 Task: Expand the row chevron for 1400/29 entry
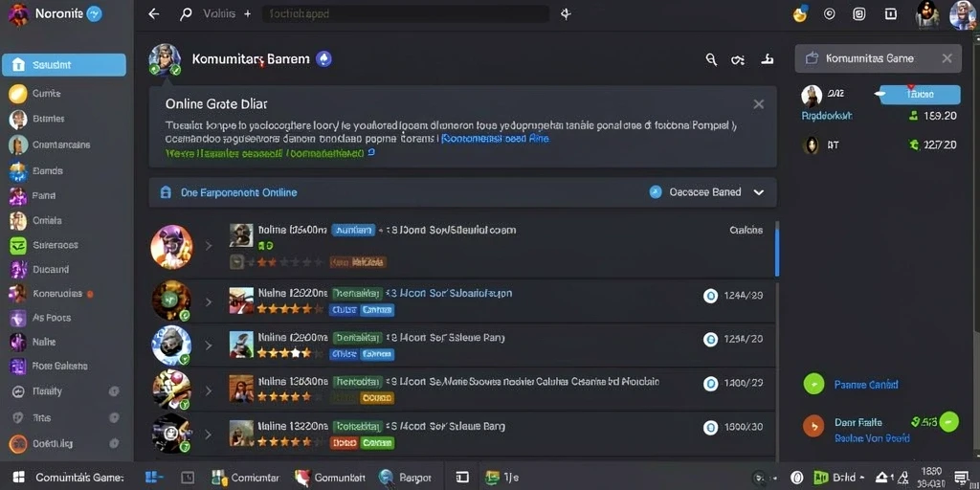coord(209,390)
